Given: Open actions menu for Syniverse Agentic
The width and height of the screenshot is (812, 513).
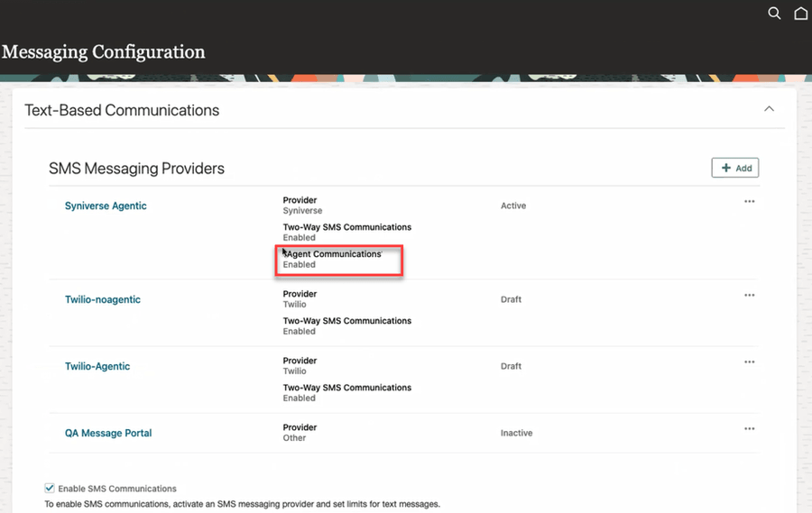Looking at the screenshot, I should point(749,202).
